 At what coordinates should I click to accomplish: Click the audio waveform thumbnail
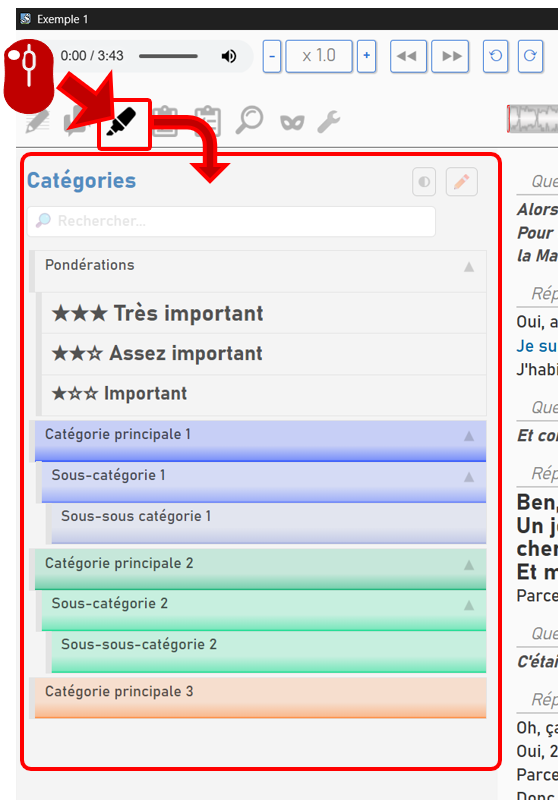532,119
